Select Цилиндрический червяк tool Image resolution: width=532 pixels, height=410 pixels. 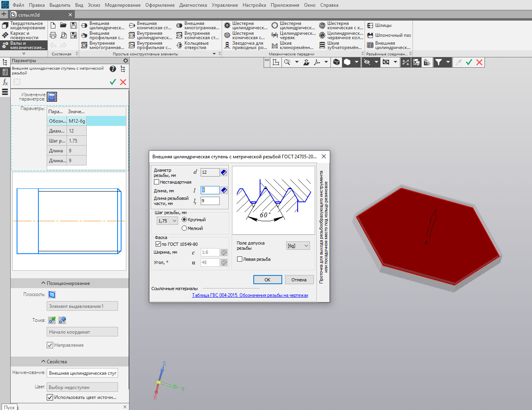click(293, 35)
